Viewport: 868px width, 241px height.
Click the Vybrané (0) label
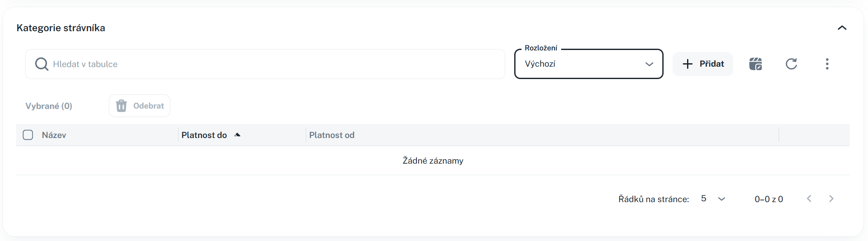coord(49,106)
